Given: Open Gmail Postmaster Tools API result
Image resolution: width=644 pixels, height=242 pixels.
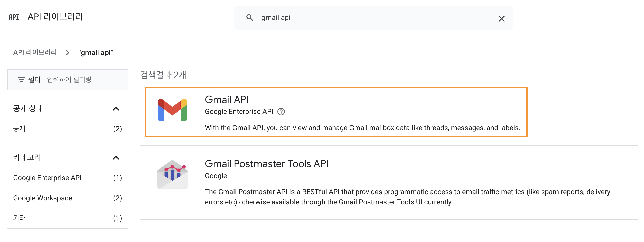Looking at the screenshot, I should click(266, 164).
